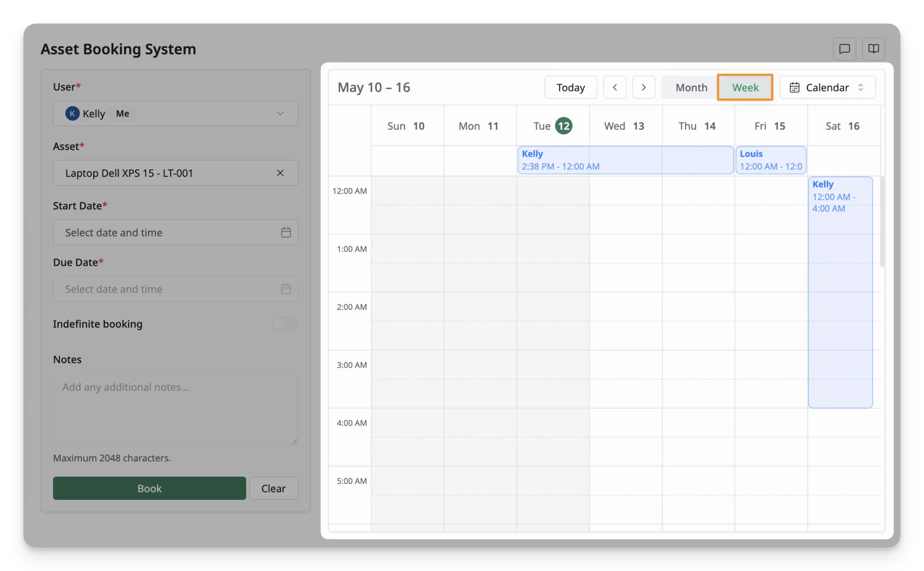Open Start Date calendar picker icon

coord(286,233)
